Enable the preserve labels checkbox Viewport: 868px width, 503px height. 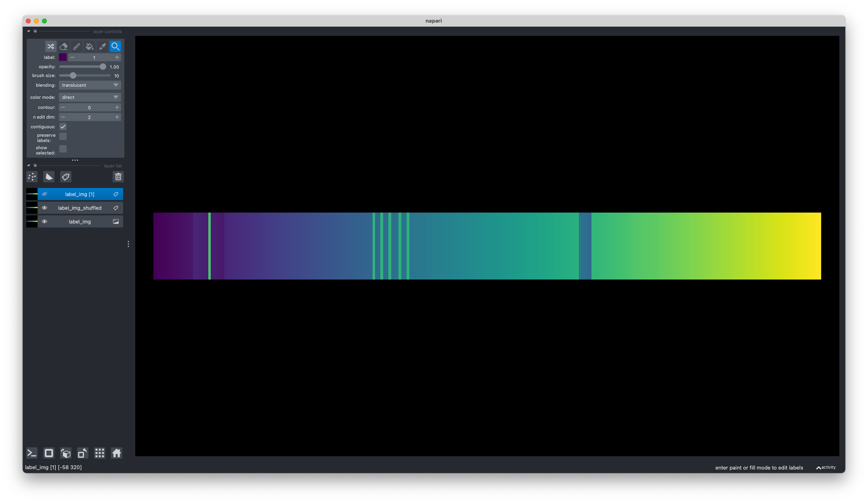pyautogui.click(x=63, y=136)
